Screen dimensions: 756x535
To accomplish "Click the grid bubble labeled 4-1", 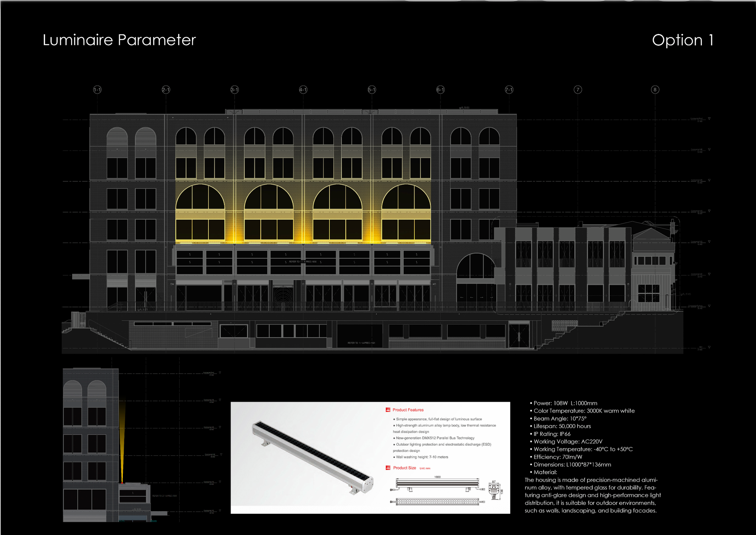I will [303, 90].
